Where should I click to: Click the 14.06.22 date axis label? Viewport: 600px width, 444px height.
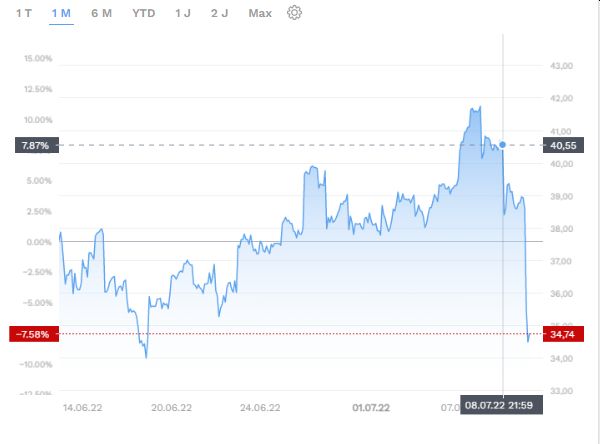[81, 408]
